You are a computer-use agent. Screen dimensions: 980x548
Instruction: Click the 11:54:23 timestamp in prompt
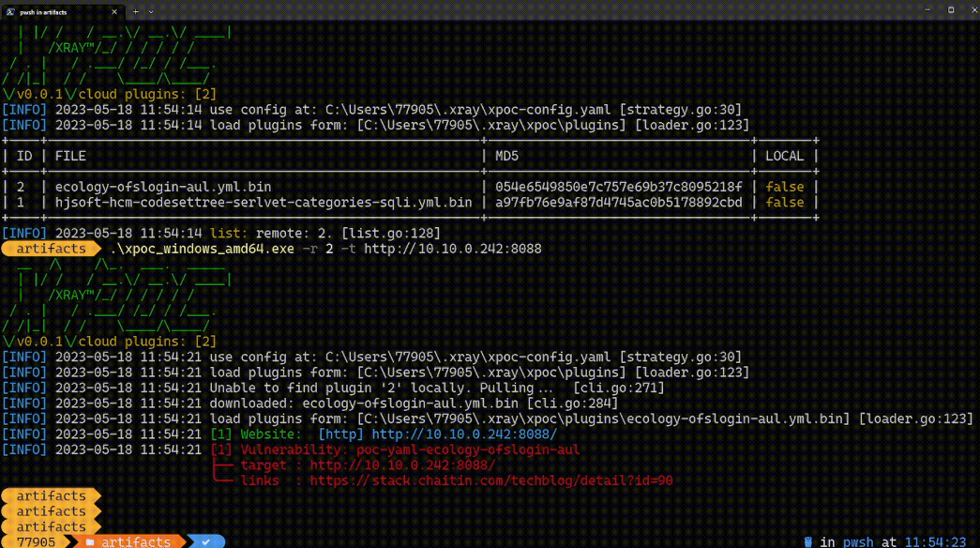935,541
